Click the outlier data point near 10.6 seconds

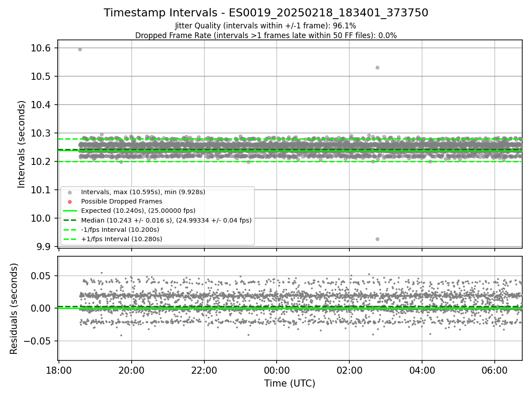click(80, 49)
